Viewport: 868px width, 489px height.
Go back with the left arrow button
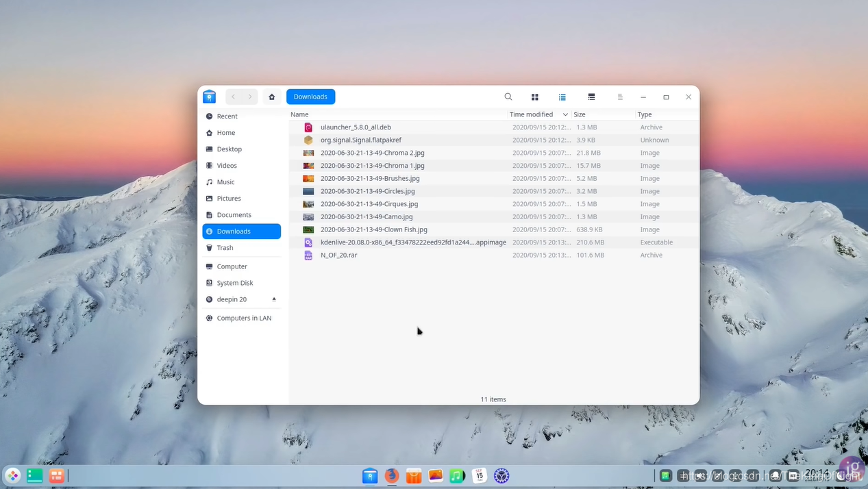[x=234, y=97]
